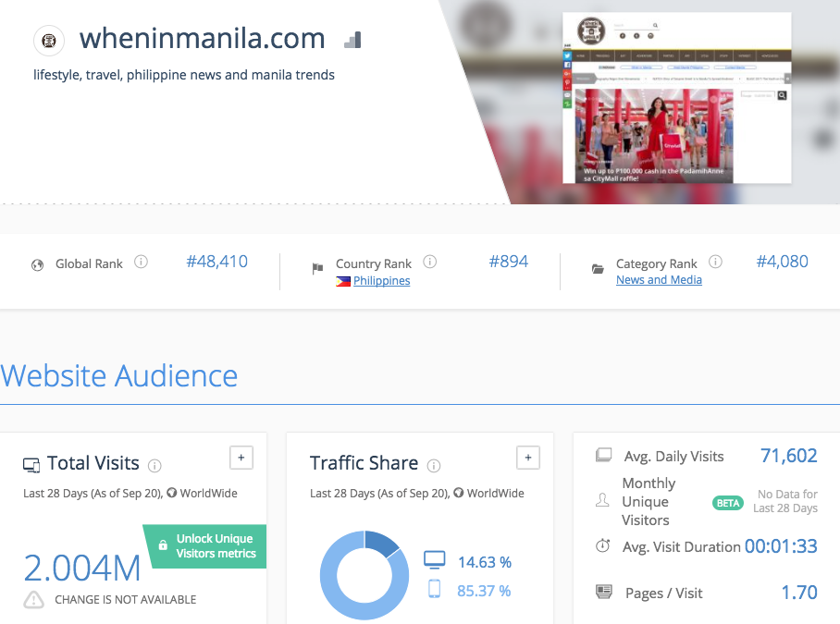
Task: Open the Philippines country link
Action: [x=381, y=281]
